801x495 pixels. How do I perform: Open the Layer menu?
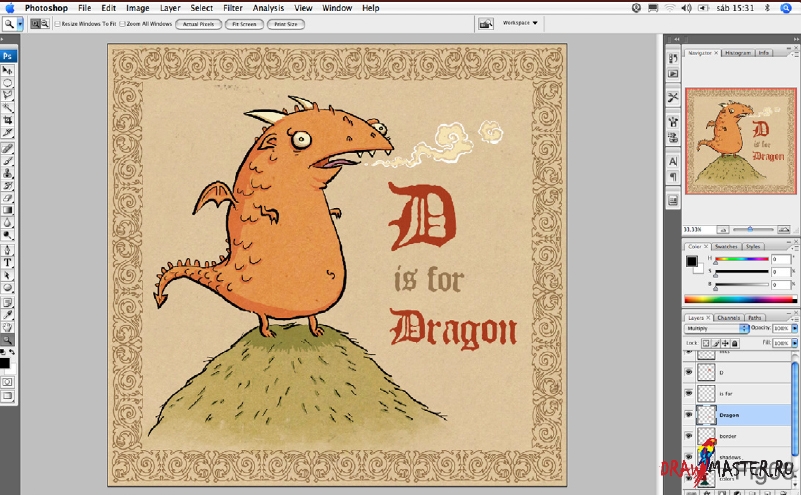coord(170,8)
